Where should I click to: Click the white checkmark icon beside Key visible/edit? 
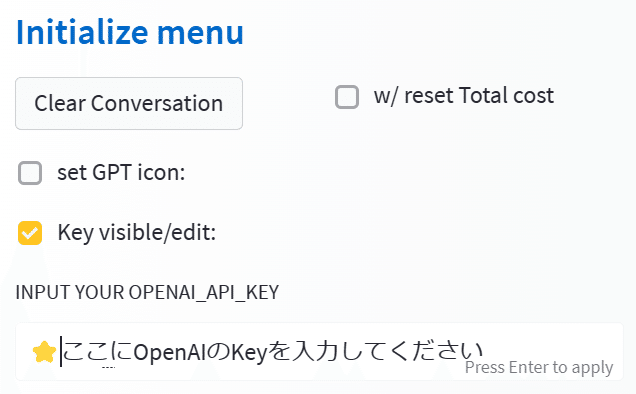click(x=30, y=233)
